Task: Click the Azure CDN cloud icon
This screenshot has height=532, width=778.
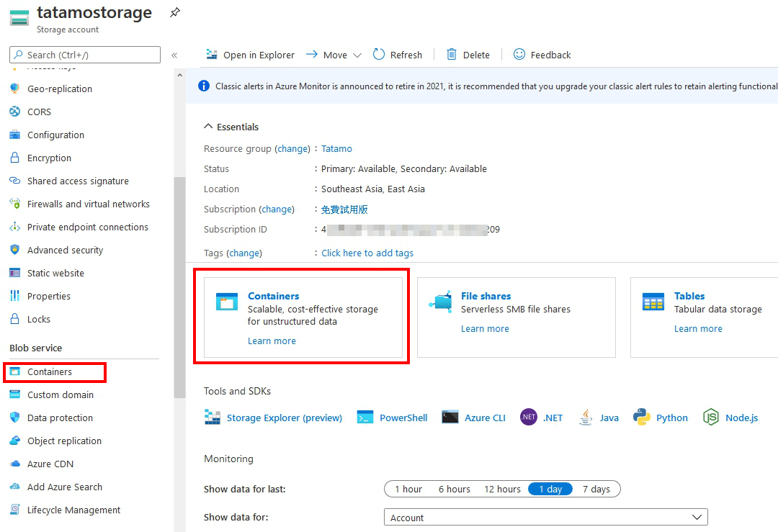Action: 15,464
